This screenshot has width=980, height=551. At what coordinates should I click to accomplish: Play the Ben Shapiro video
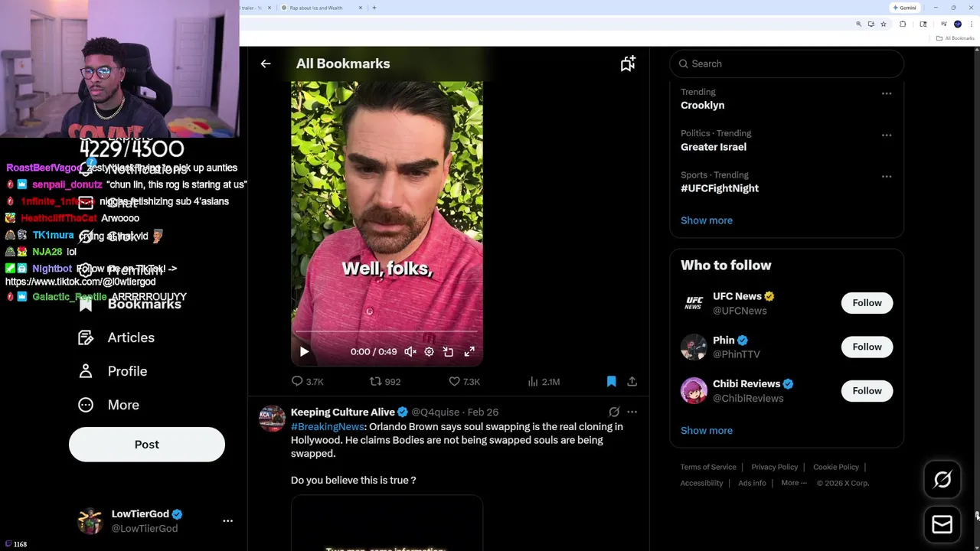pos(304,351)
